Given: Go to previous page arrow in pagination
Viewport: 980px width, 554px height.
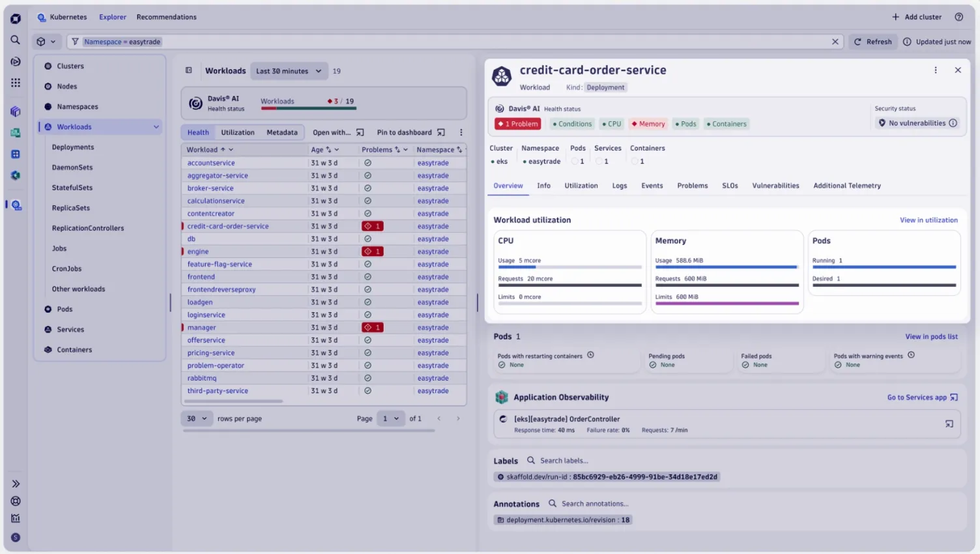Looking at the screenshot, I should click(x=439, y=418).
